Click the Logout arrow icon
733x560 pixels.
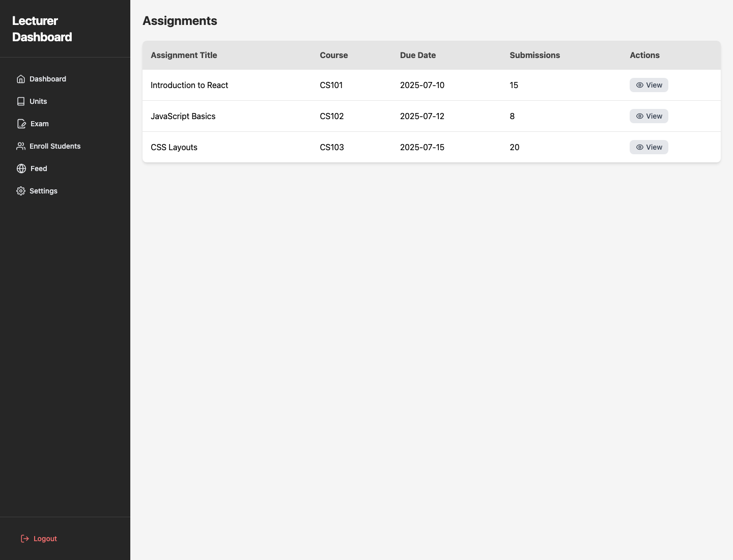click(x=25, y=539)
